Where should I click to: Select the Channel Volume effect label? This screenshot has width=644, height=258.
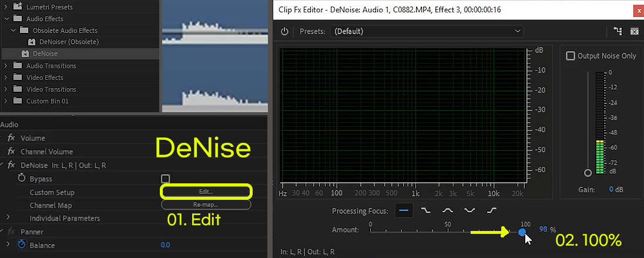click(47, 152)
